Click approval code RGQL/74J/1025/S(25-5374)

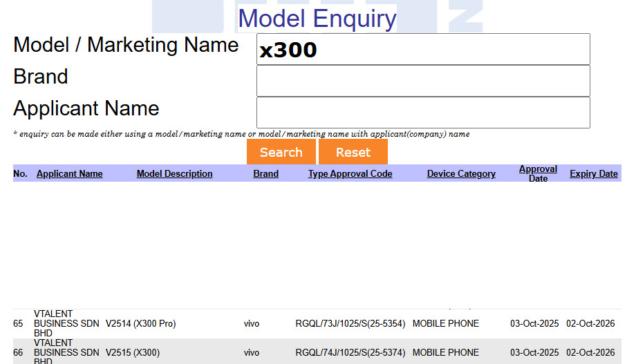click(350, 352)
